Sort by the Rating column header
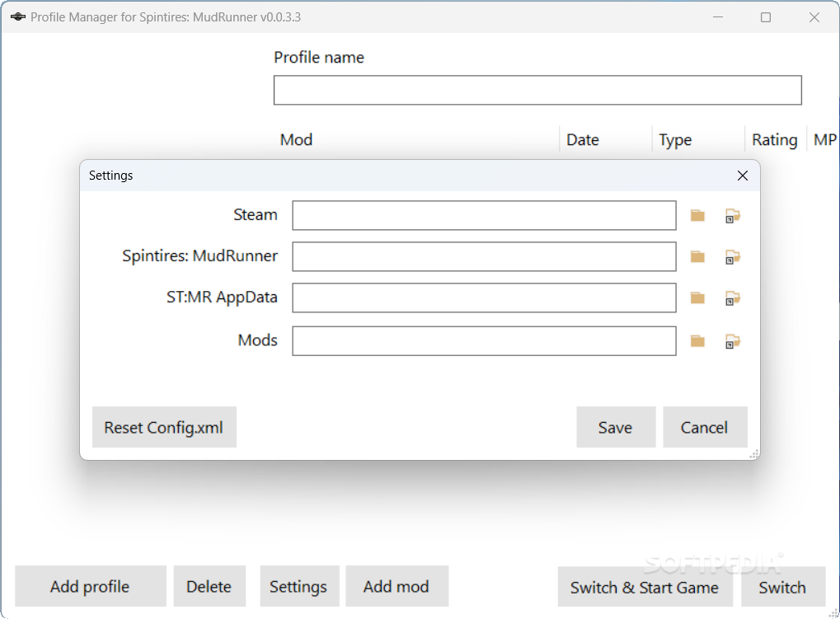This screenshot has height=619, width=840. point(776,140)
